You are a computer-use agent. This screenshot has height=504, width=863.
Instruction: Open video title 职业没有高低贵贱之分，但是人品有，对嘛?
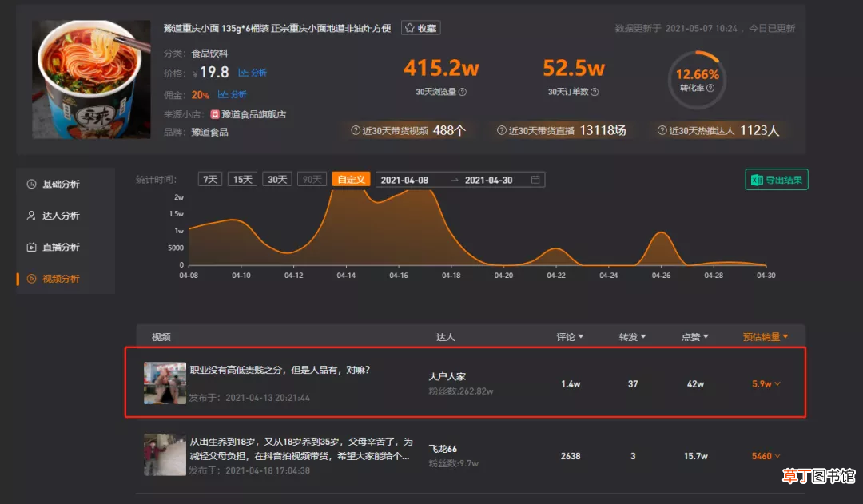280,370
